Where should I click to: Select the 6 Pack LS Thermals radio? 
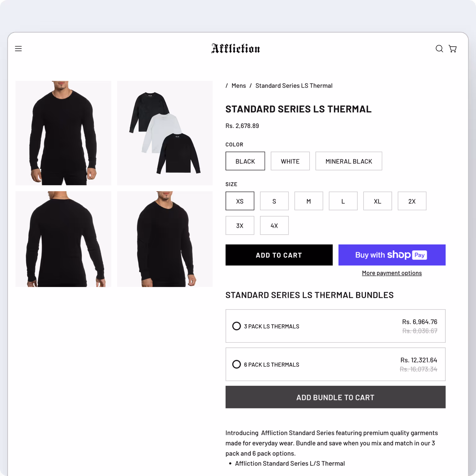point(236,364)
